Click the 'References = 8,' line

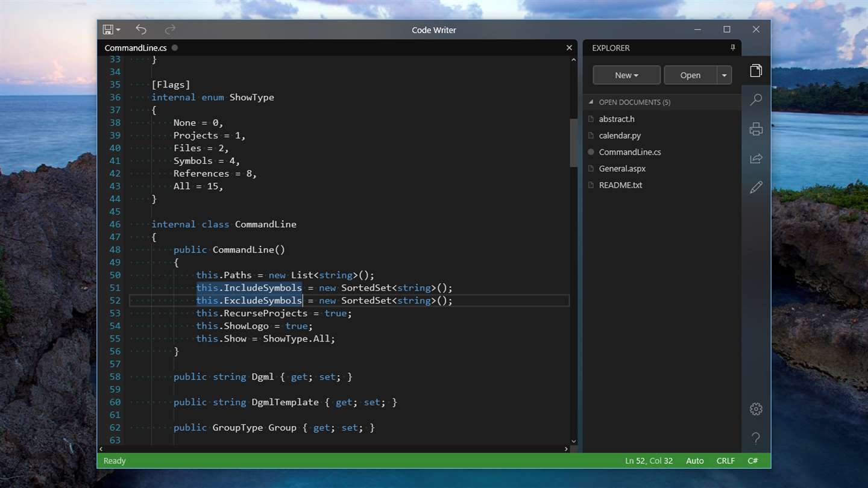pos(215,174)
